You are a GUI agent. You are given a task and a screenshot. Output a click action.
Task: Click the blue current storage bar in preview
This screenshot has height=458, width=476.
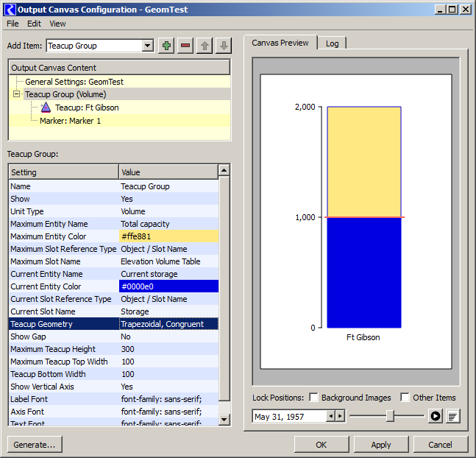coord(364,272)
